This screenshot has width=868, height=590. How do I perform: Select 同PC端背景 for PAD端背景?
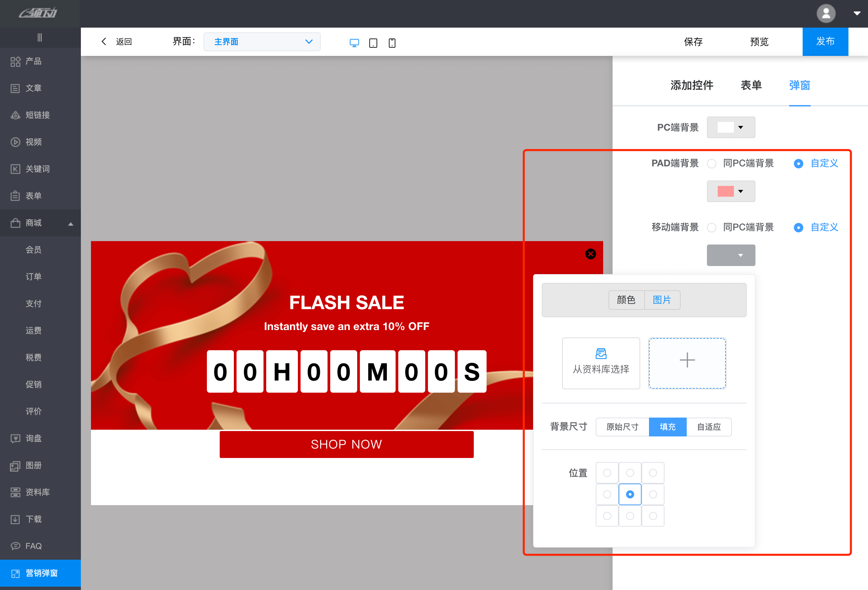712,163
